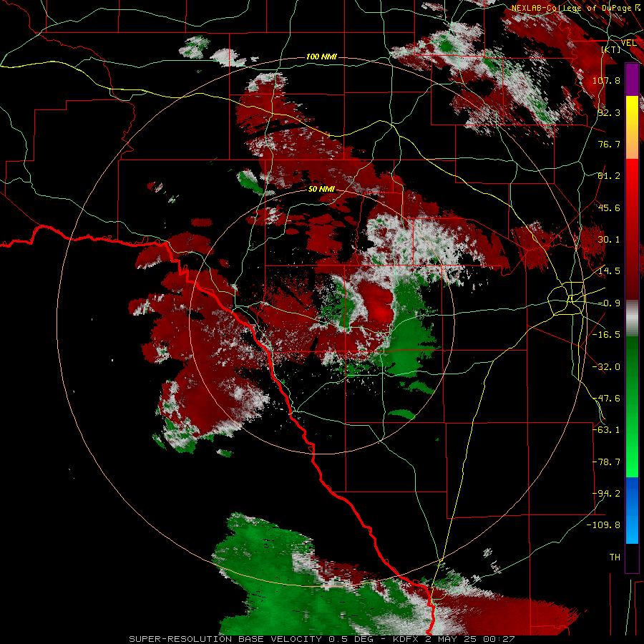The image size is (644, 644).
Task: Click the Super-Resolution Base Velocity caption
Action: (x=321, y=639)
